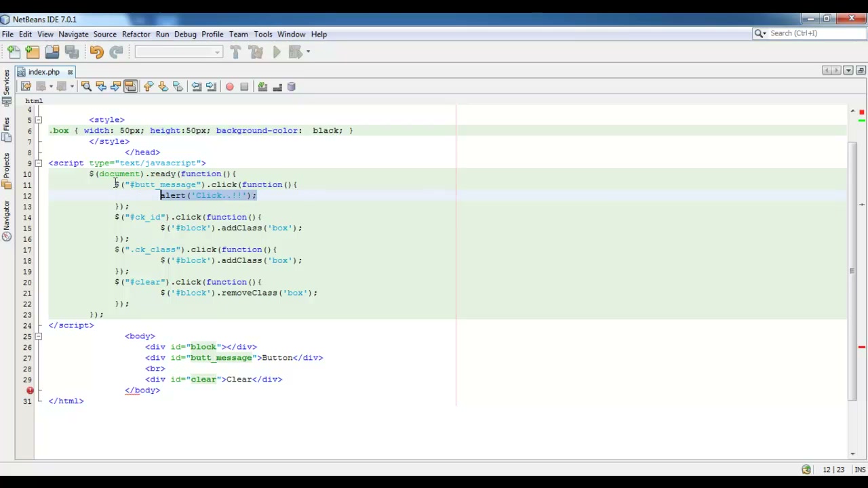Click Find Previous Occurrence icon

(x=101, y=87)
